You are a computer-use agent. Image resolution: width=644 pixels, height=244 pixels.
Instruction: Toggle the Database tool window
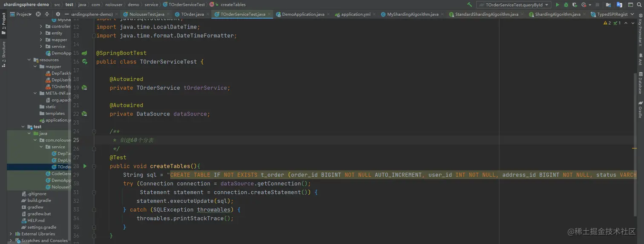[640, 83]
